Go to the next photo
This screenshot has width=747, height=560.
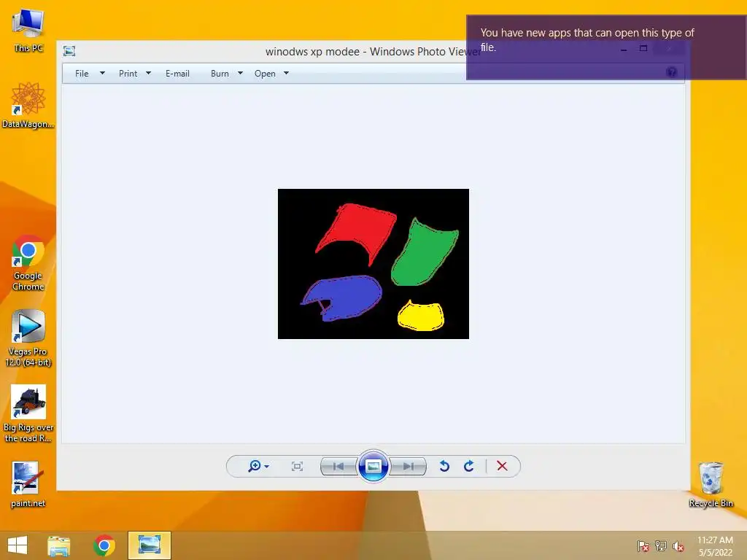[x=408, y=466]
